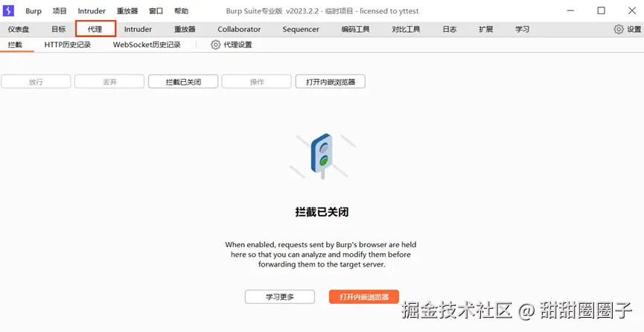This screenshot has width=644, height=332.
Task: Click the 丢弃 drop button
Action: (109, 81)
